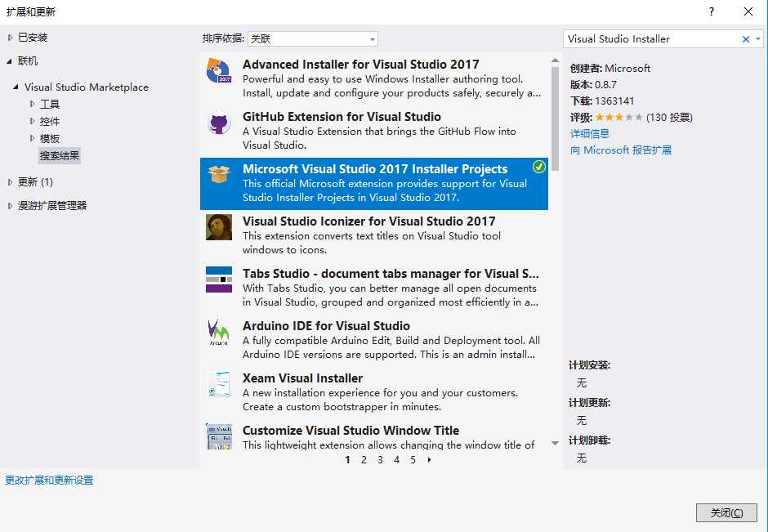Go to results page 5
768x532 pixels.
[x=413, y=459]
